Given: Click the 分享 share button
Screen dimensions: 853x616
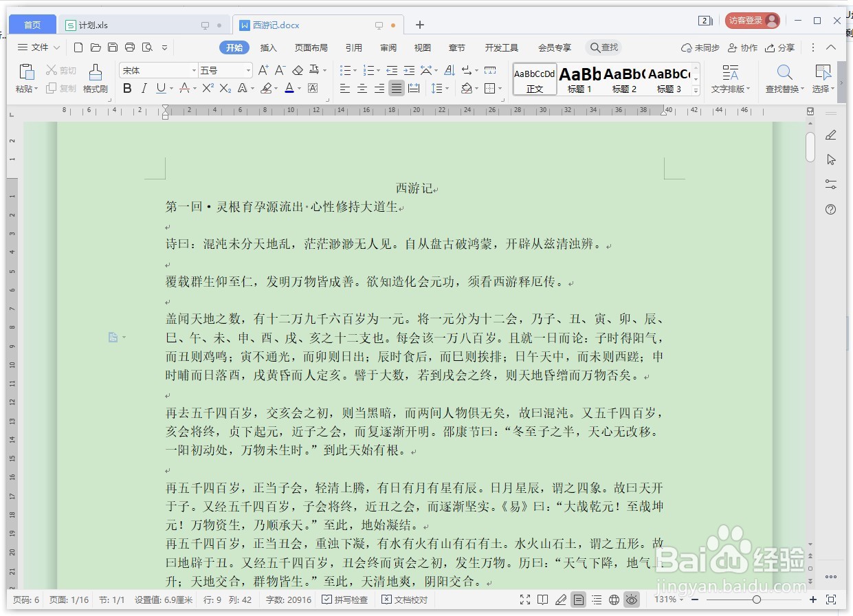Looking at the screenshot, I should (x=779, y=47).
